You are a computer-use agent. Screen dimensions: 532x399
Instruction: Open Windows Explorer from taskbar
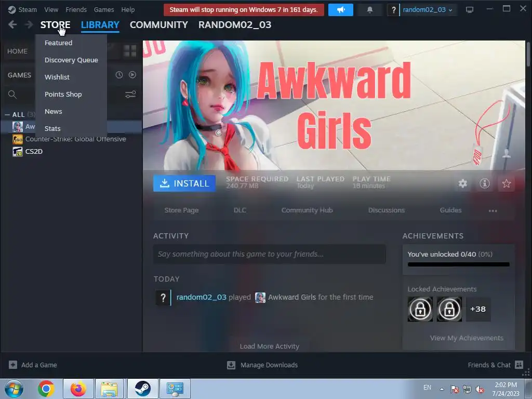coord(109,389)
